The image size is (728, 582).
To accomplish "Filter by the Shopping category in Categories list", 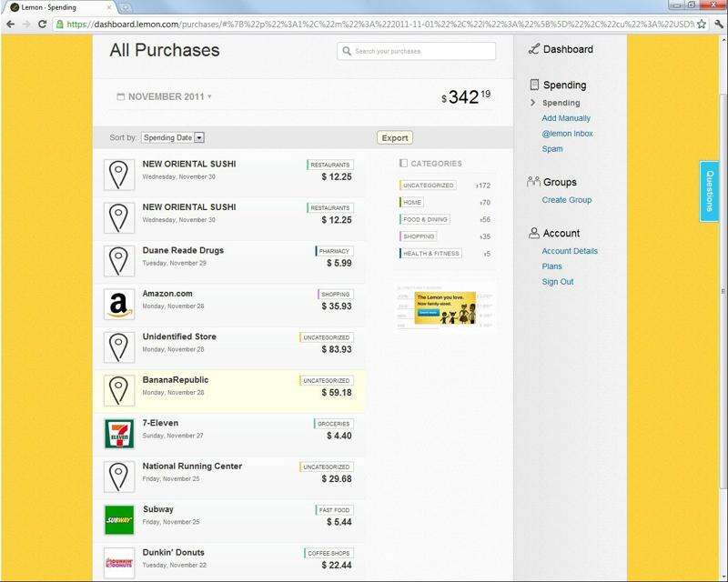I will pyautogui.click(x=419, y=236).
